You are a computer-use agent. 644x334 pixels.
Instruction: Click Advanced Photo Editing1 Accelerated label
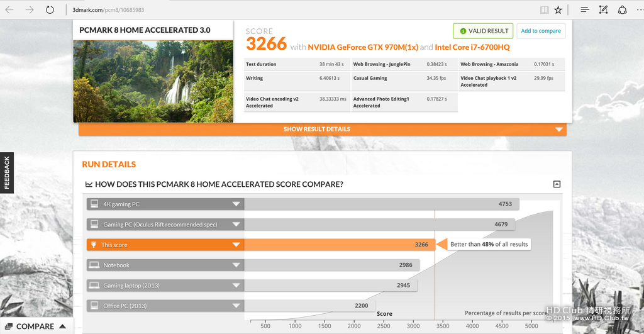point(381,103)
